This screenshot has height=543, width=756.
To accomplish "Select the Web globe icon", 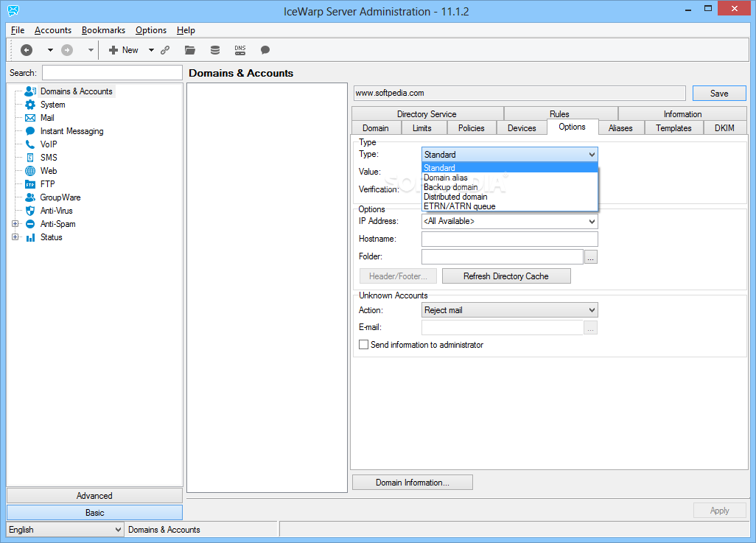I will click(x=30, y=171).
